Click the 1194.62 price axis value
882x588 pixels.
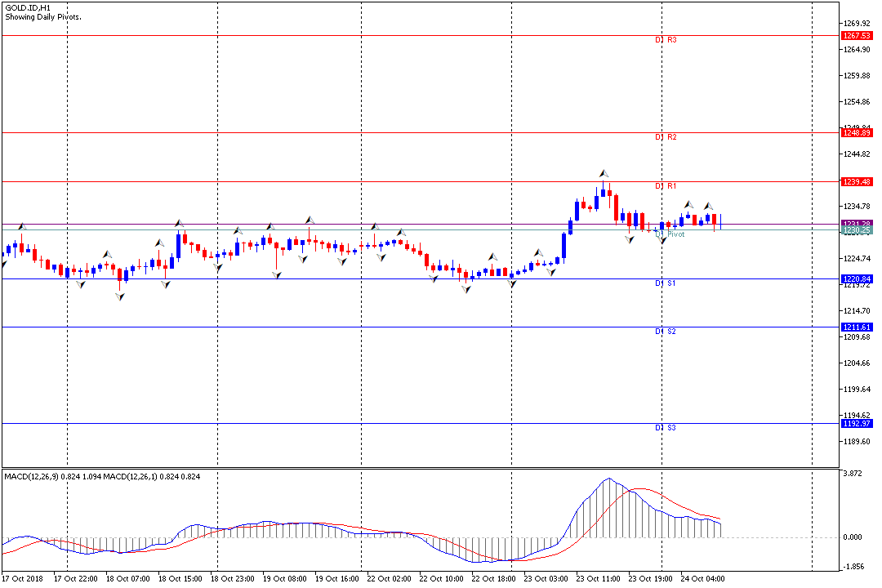point(857,416)
